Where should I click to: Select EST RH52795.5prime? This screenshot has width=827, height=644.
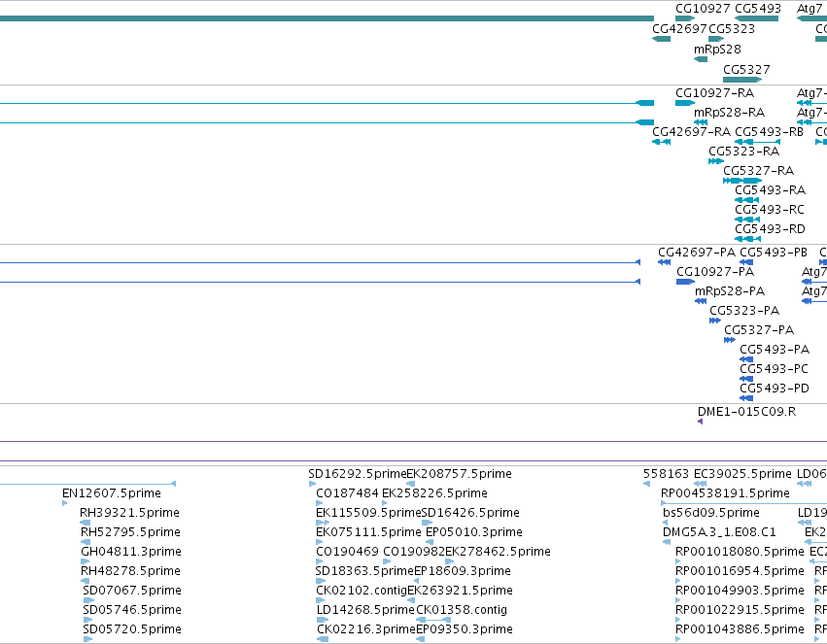point(86,542)
